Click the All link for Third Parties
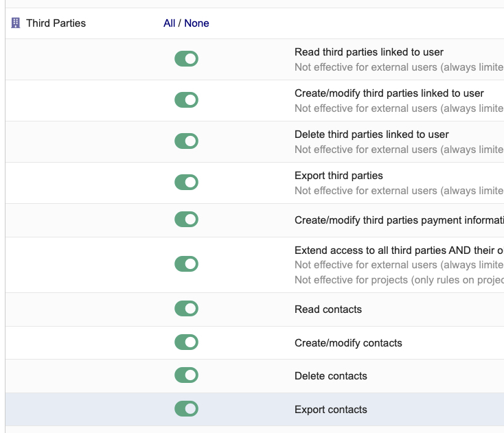The width and height of the screenshot is (504, 433). click(x=169, y=23)
